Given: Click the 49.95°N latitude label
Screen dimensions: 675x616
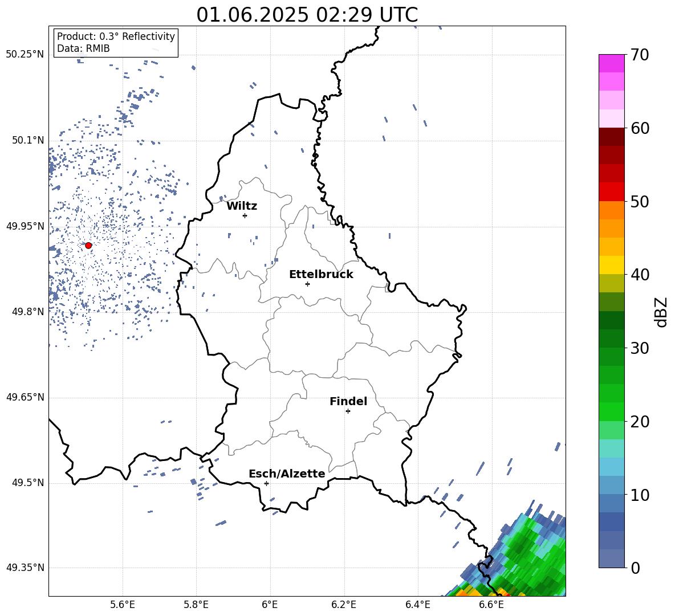Looking at the screenshot, I should [x=25, y=226].
